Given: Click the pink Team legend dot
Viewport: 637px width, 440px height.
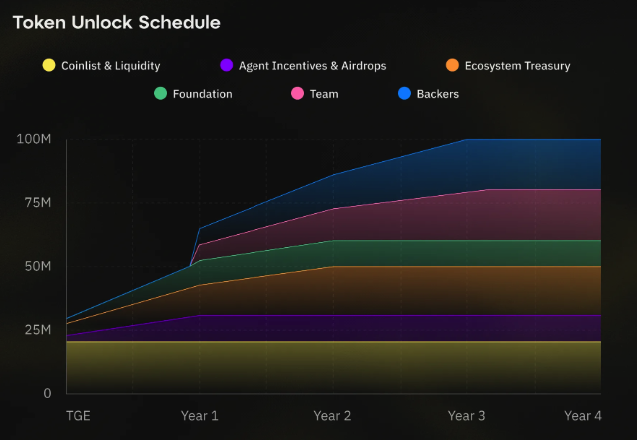Looking at the screenshot, I should [x=297, y=94].
